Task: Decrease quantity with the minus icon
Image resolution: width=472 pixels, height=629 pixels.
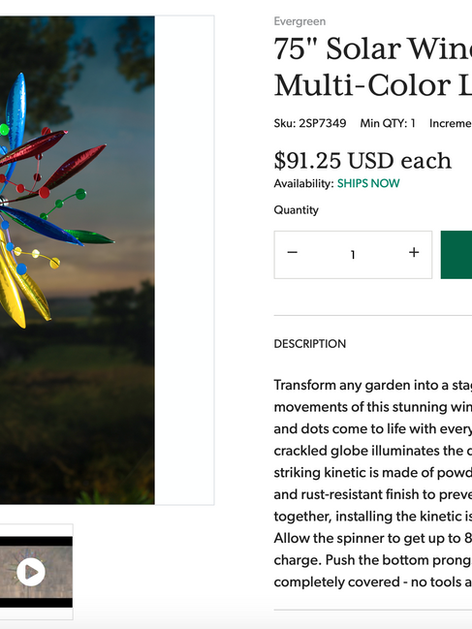Action: [x=292, y=252]
